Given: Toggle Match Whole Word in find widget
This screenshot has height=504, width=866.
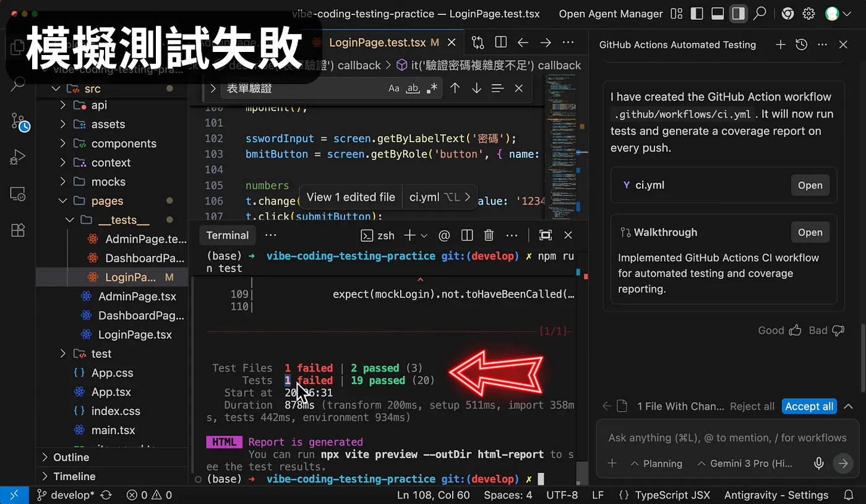Looking at the screenshot, I should 412,88.
